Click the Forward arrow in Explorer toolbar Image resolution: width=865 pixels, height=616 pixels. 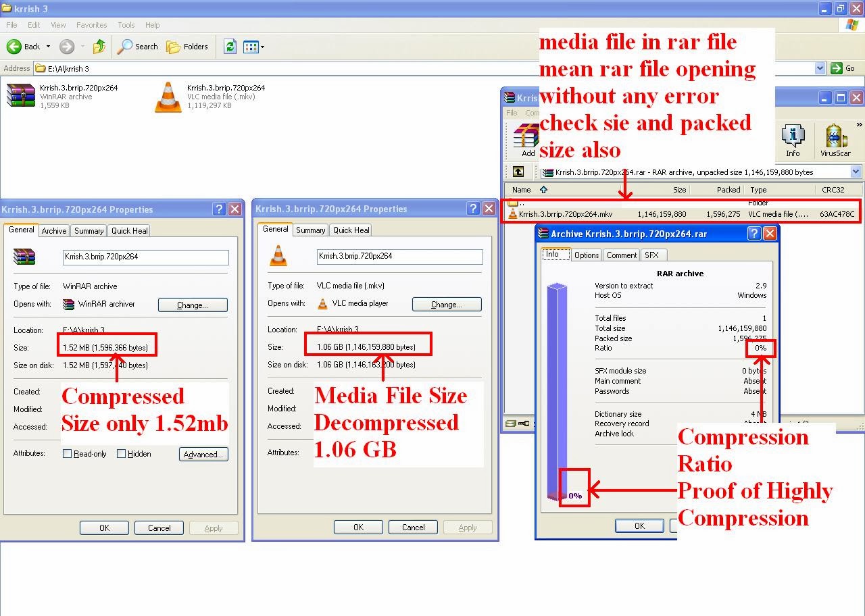(x=66, y=47)
